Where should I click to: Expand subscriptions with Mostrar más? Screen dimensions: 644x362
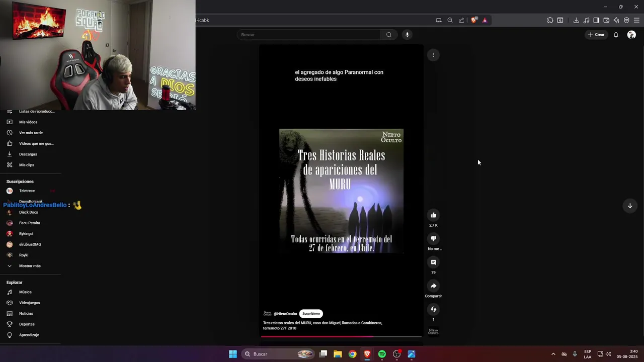[x=30, y=266]
